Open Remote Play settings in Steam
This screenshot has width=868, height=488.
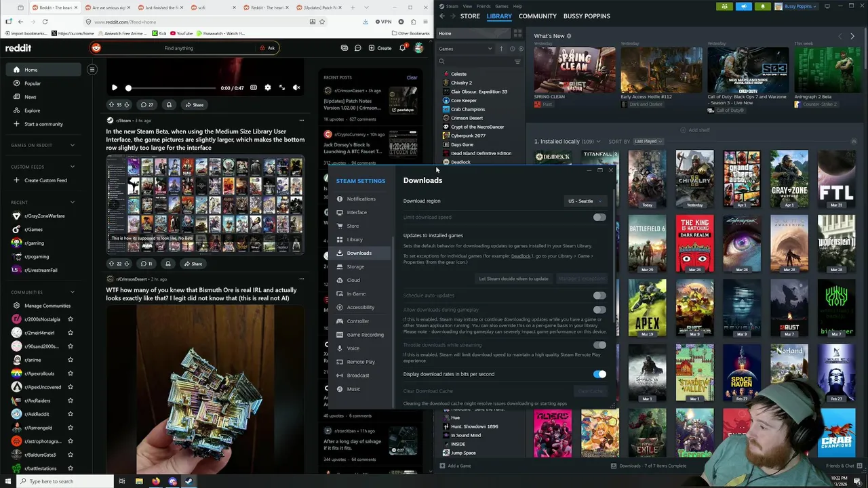tap(360, 361)
